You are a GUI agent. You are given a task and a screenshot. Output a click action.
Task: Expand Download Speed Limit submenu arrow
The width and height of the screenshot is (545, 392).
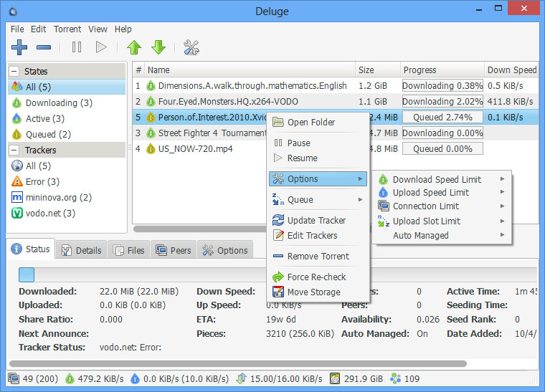(502, 179)
